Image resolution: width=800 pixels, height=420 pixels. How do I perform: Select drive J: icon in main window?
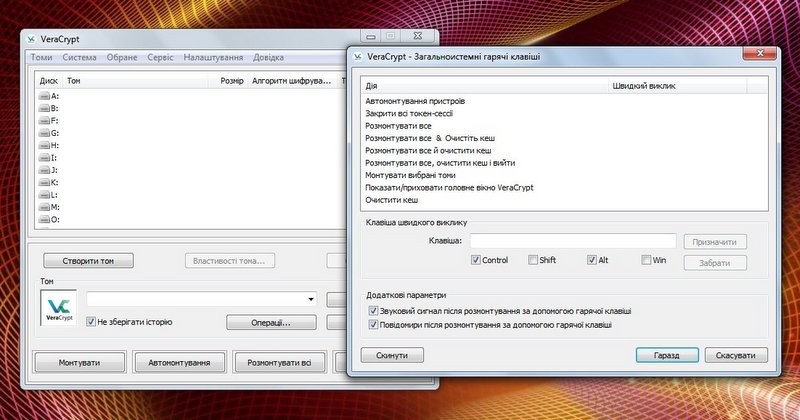coord(44,170)
